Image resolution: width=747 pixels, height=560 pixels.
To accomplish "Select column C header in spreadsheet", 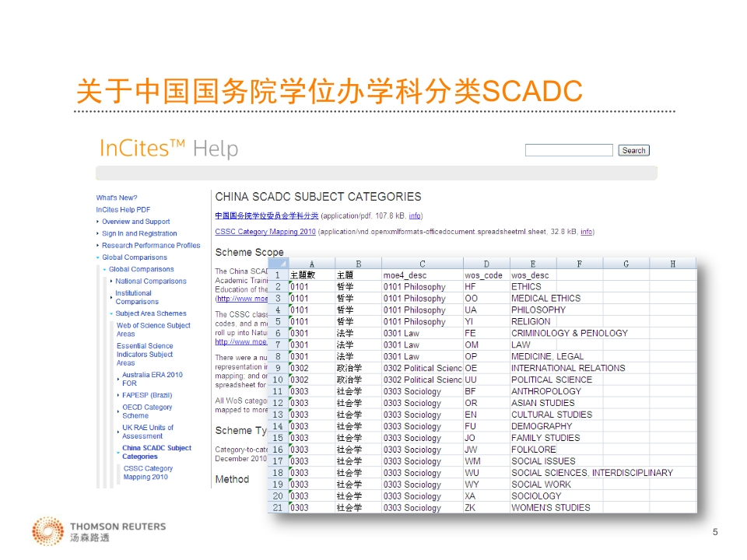I will coord(422,264).
